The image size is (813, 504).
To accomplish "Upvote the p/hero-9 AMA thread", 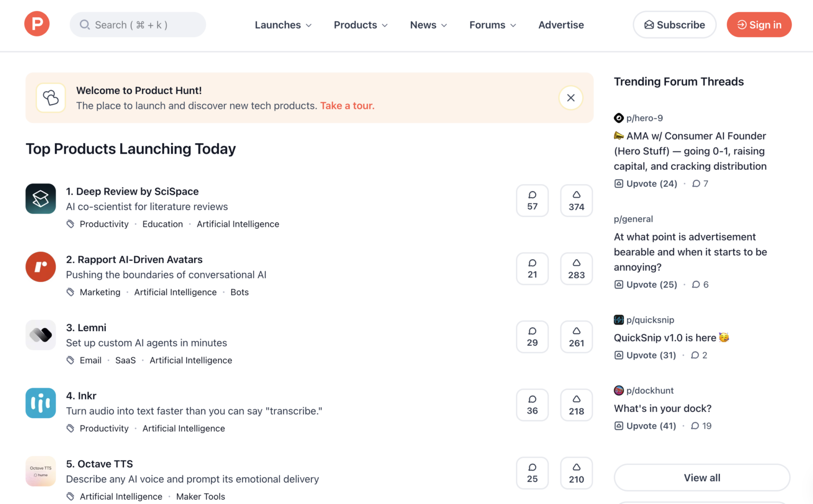I will [x=645, y=184].
